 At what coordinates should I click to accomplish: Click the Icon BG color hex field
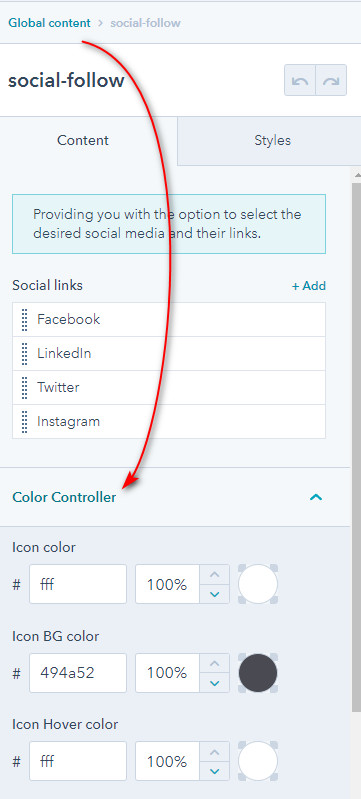(x=78, y=673)
